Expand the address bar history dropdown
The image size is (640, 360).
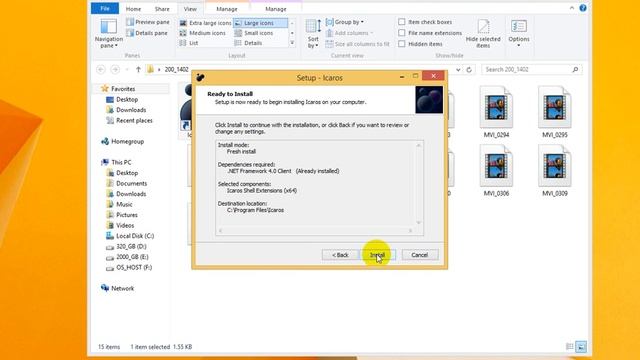pos(458,70)
